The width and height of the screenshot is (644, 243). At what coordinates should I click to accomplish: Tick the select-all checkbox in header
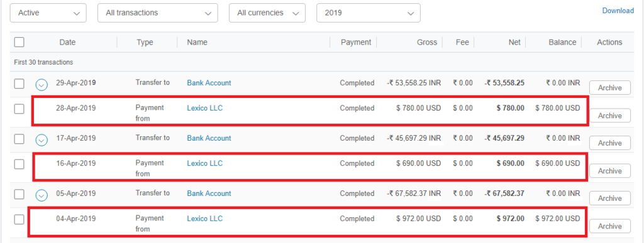click(x=19, y=42)
